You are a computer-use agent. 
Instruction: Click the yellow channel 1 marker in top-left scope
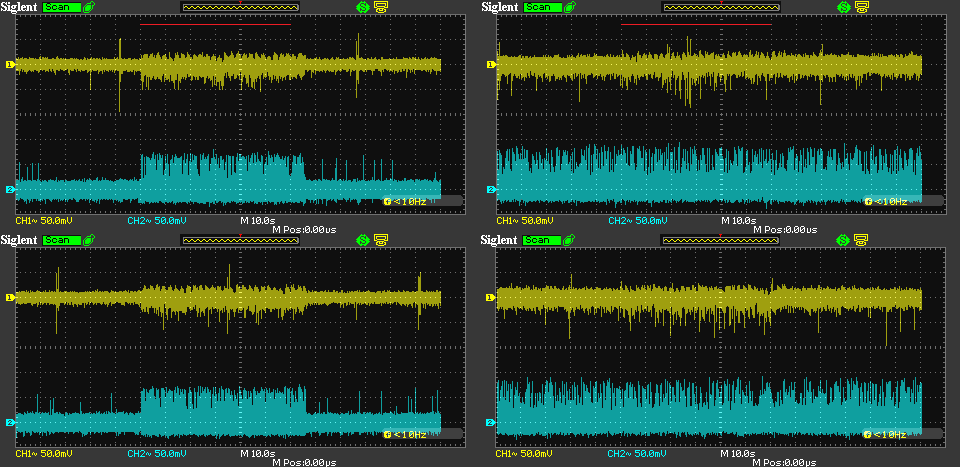click(11, 65)
